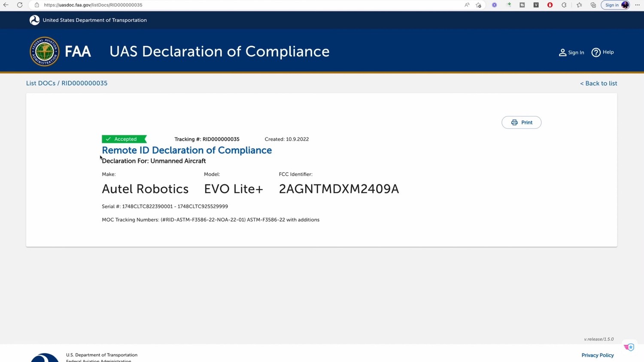Add this page to browser favorites
644x362 pixels.
pos(479,5)
